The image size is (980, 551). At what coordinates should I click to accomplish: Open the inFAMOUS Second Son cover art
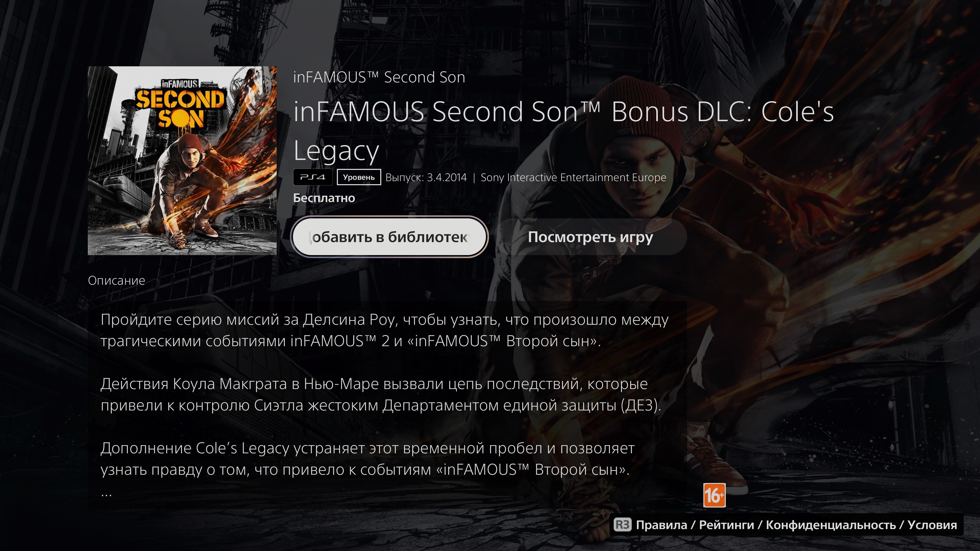coord(182,160)
